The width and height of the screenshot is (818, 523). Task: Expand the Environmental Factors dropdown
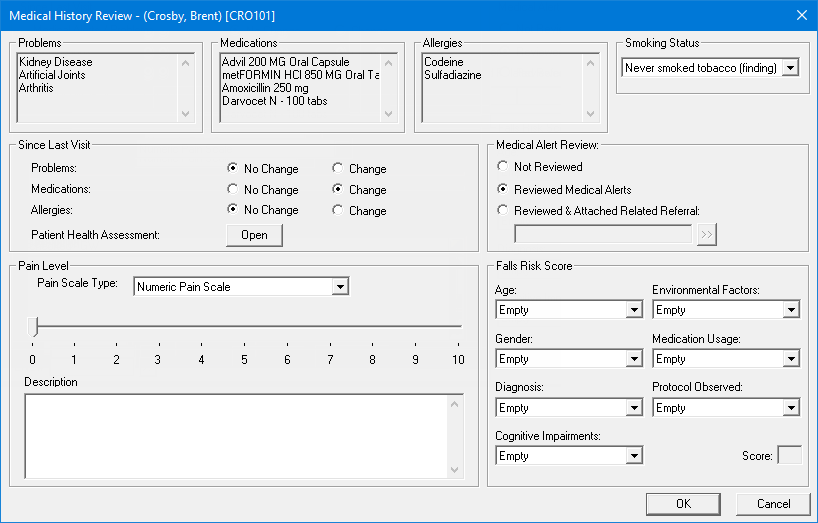[x=790, y=310]
